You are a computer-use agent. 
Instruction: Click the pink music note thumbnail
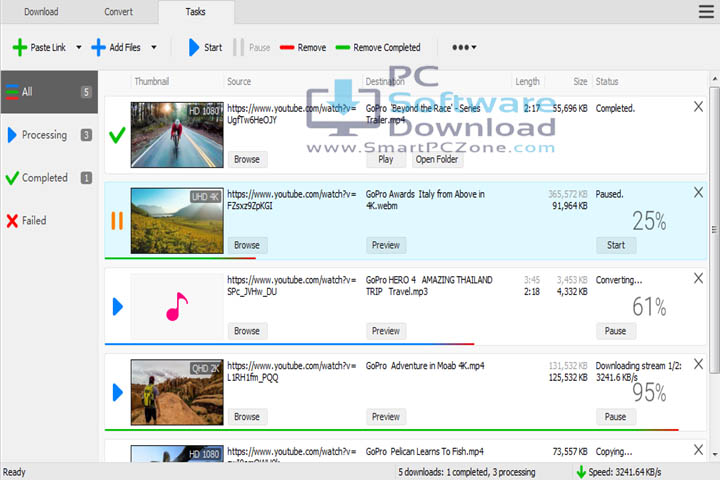[177, 306]
